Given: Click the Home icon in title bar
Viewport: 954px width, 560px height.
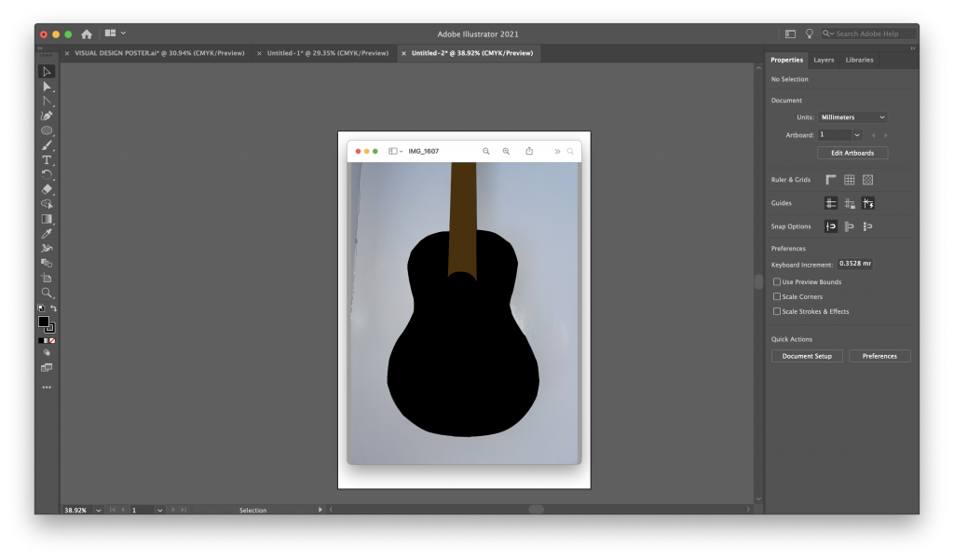Looking at the screenshot, I should pos(87,34).
